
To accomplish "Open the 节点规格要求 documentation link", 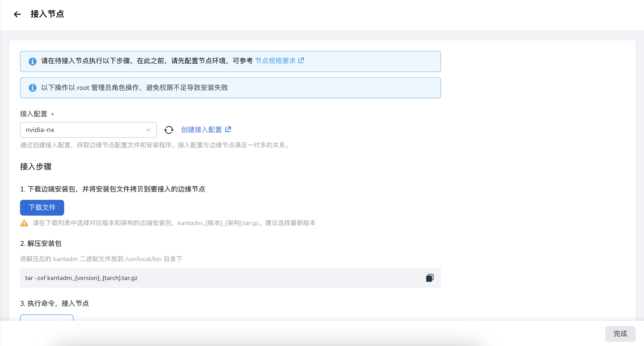I will (275, 60).
